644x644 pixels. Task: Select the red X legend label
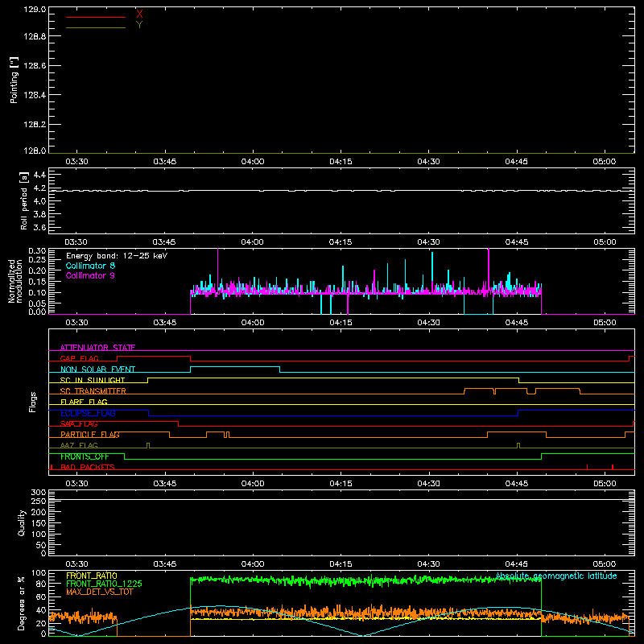coord(139,14)
